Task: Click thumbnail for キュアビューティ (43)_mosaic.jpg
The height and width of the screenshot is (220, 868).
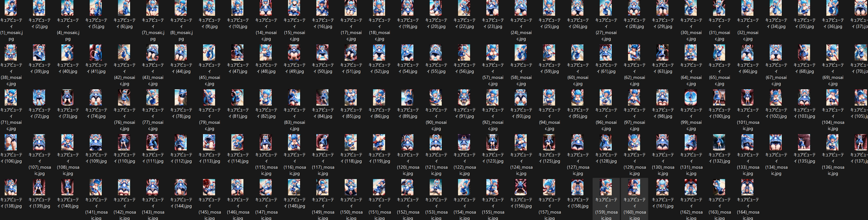Action: (152, 53)
